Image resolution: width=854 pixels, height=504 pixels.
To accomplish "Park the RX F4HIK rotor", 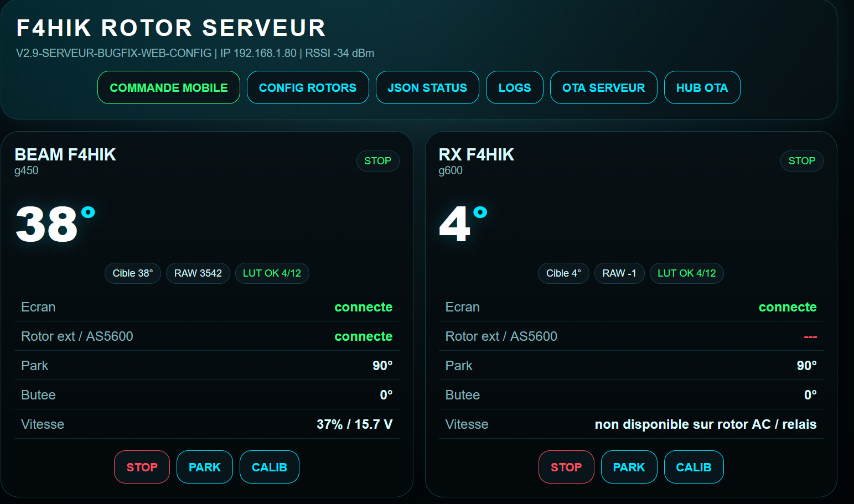I will click(x=629, y=467).
